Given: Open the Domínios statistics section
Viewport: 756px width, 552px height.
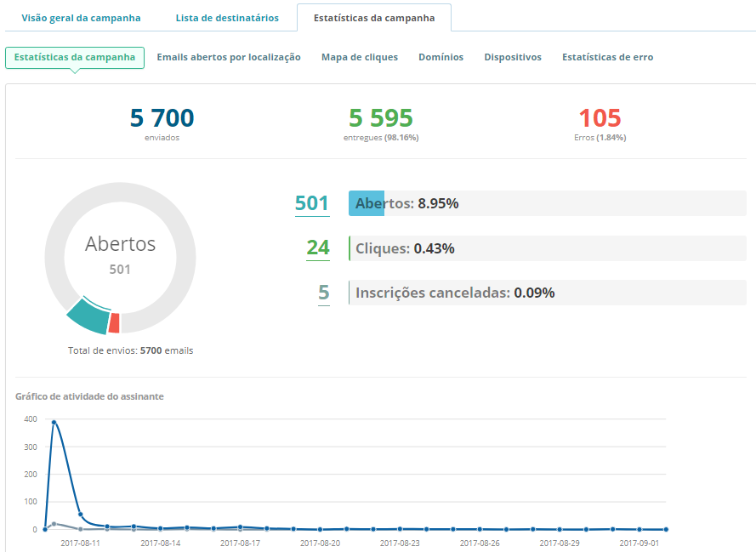Looking at the screenshot, I should (x=441, y=57).
